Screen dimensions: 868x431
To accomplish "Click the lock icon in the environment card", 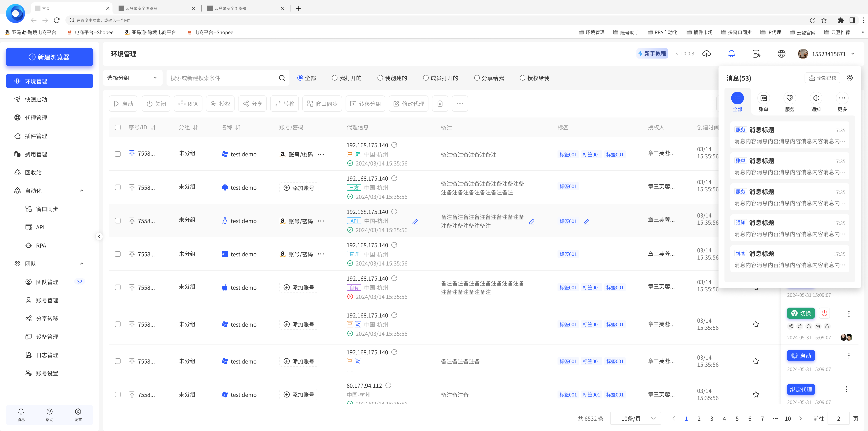I will coord(827,326).
